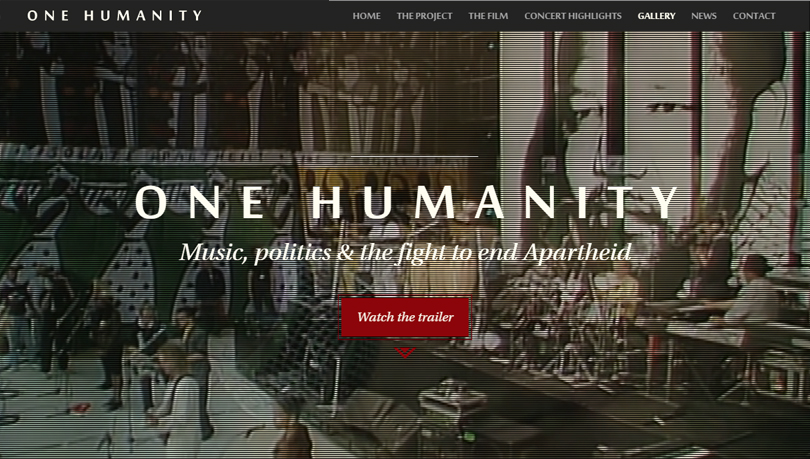Image resolution: width=810 pixels, height=459 pixels.
Task: Click the Music, politics & Apartheid tagline
Action: (406, 252)
